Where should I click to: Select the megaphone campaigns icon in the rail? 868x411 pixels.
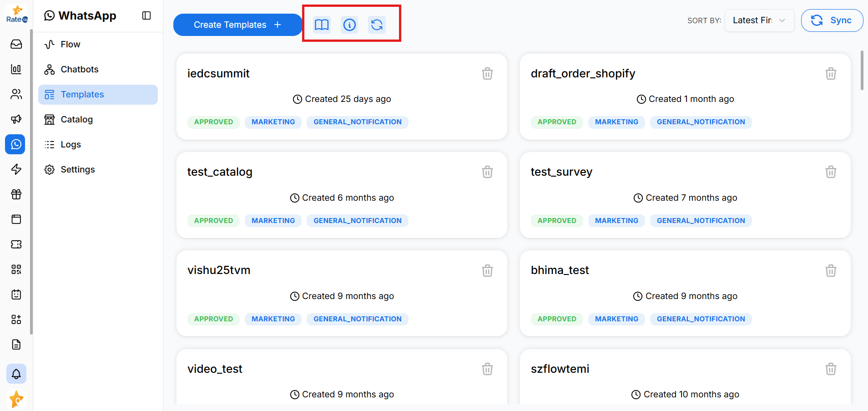click(15, 119)
